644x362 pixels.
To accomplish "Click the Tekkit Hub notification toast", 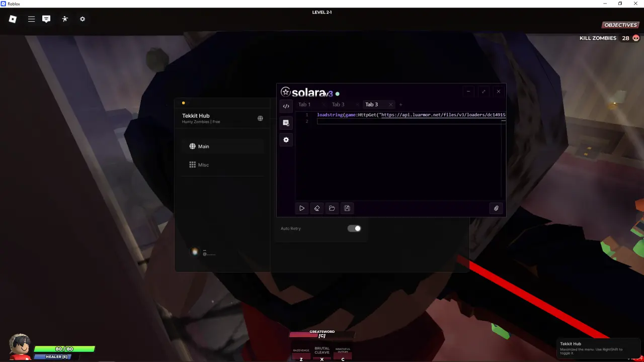I will tap(600, 348).
